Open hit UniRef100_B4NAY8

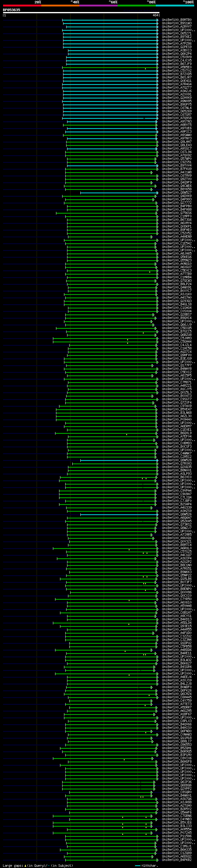tap(176, 369)
